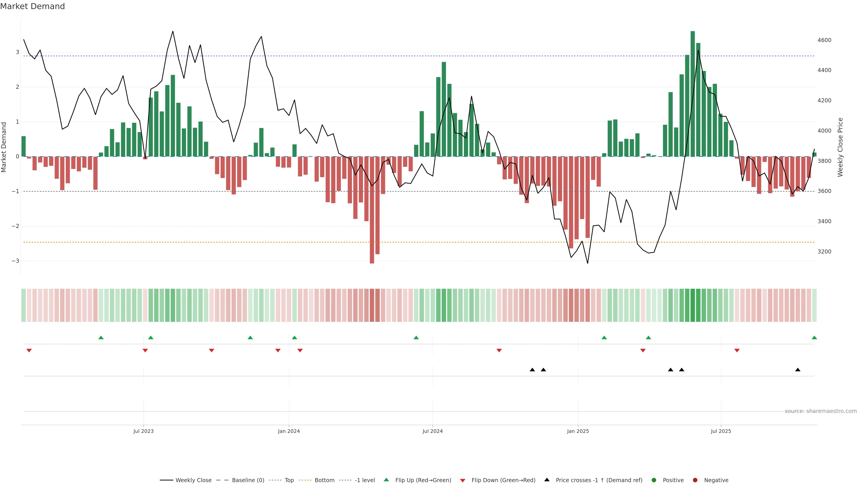868x488 pixels.
Task: Click the Jan 2025 axis label
Action: [x=578, y=431]
